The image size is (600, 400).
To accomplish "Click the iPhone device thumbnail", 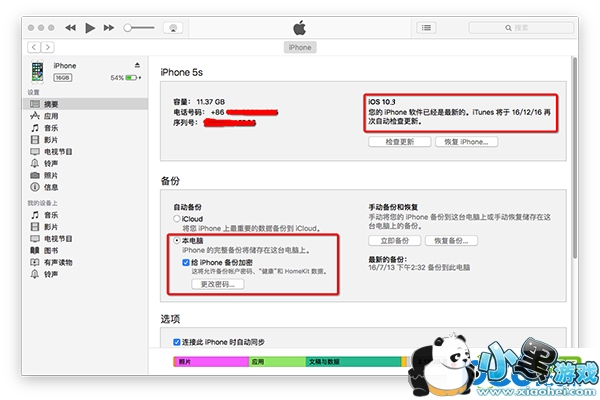I will pos(38,72).
